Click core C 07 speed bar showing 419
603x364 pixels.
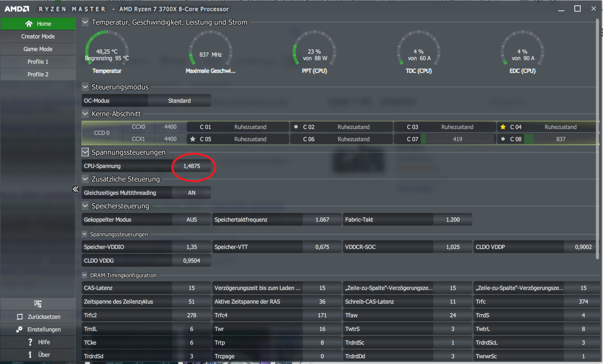(x=458, y=139)
